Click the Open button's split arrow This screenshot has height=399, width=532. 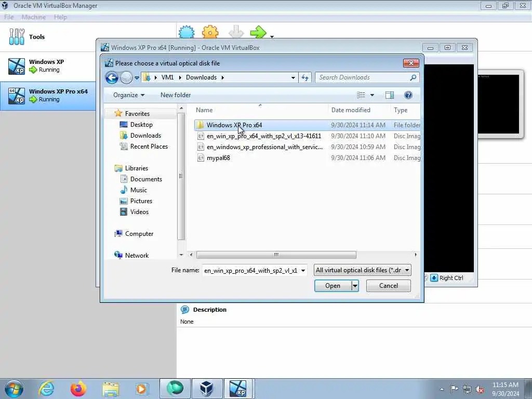point(355,286)
